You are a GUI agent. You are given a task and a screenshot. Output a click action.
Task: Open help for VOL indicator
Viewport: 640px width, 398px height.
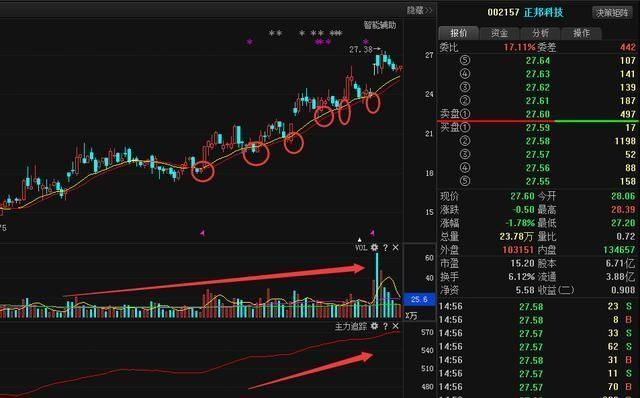point(385,247)
